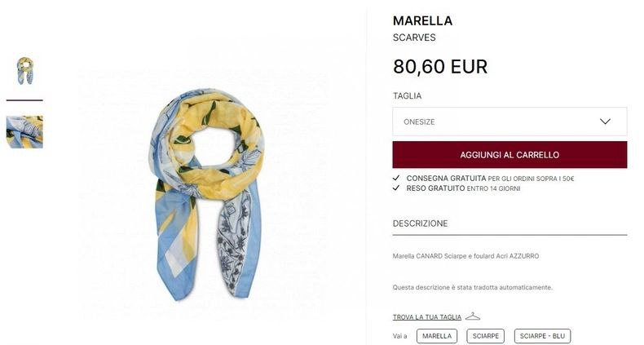Click the Marella CANARD description text

coord(465,256)
